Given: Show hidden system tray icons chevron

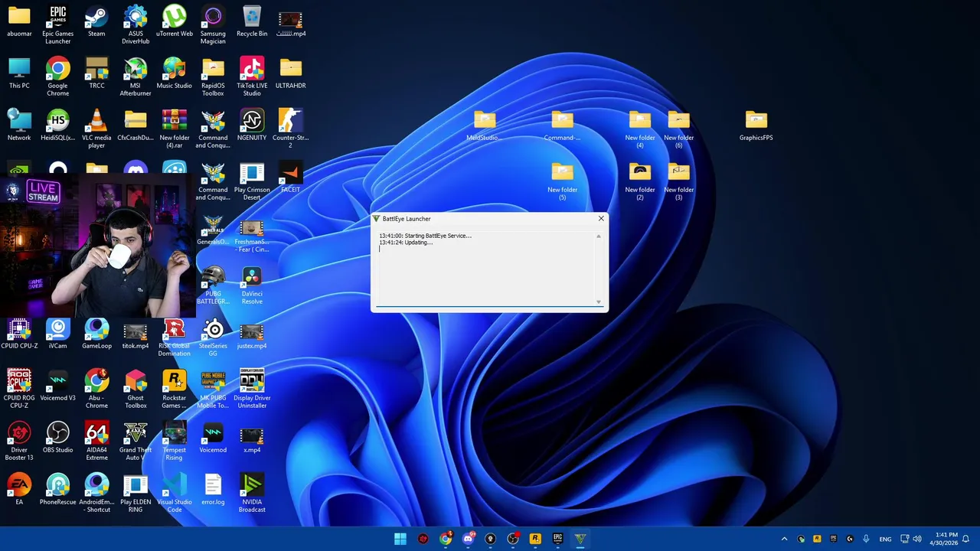Looking at the screenshot, I should [784, 539].
